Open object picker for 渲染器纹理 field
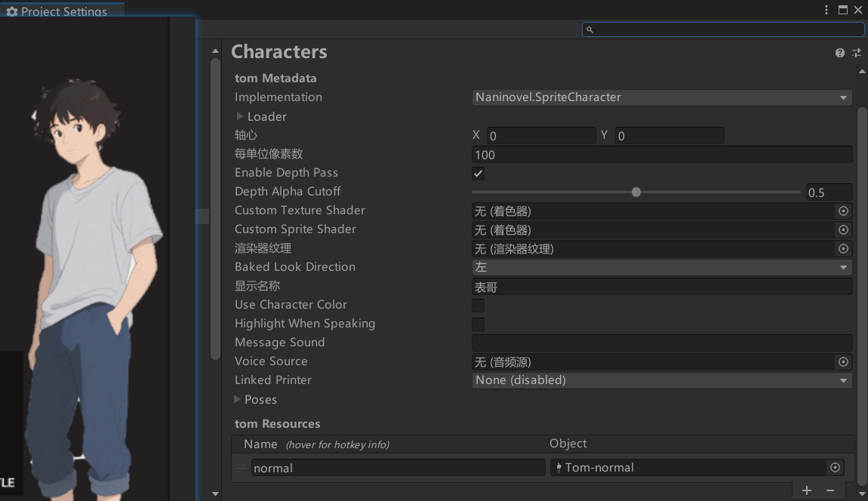 click(843, 248)
